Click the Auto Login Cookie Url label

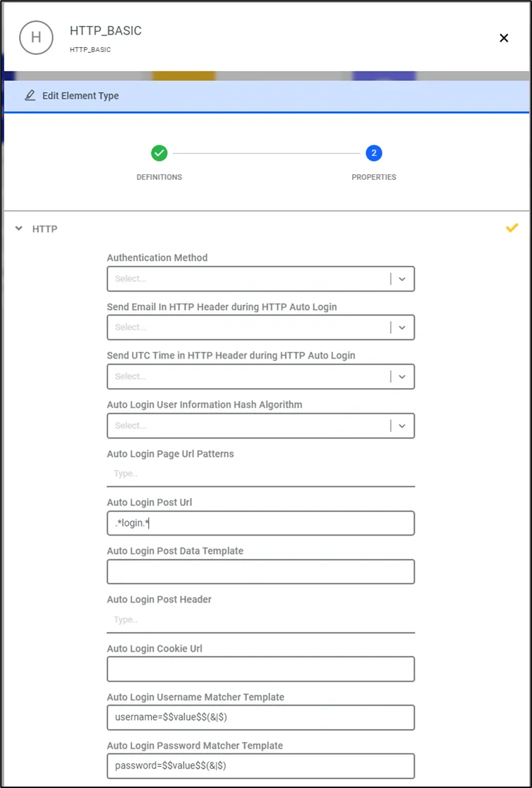coord(155,648)
